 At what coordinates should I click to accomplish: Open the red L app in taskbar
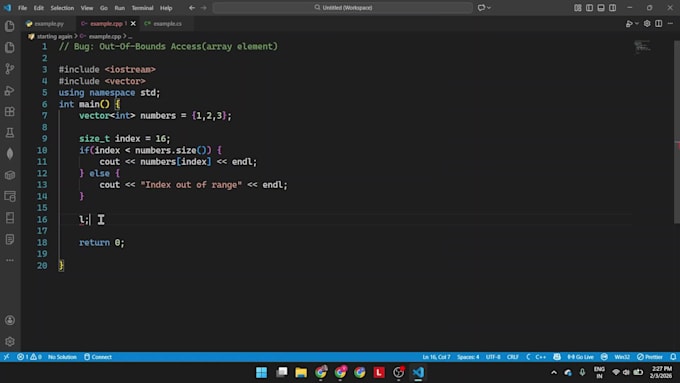tap(379, 372)
